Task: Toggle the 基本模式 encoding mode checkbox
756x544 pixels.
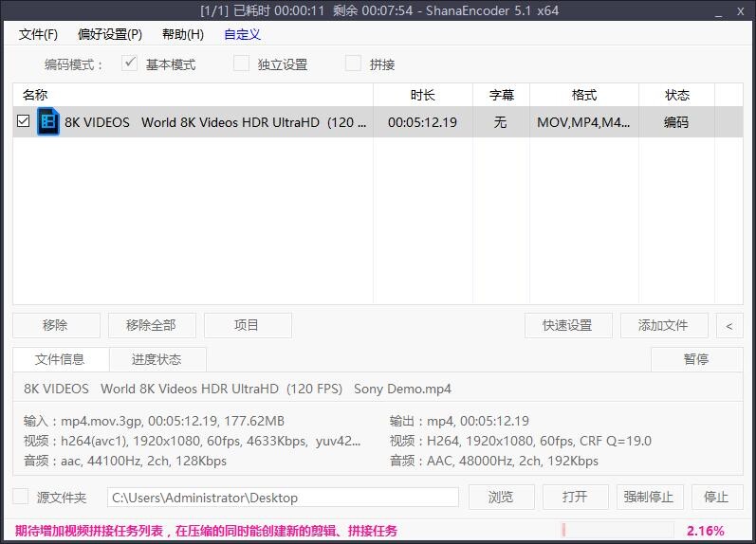Action: [x=131, y=63]
